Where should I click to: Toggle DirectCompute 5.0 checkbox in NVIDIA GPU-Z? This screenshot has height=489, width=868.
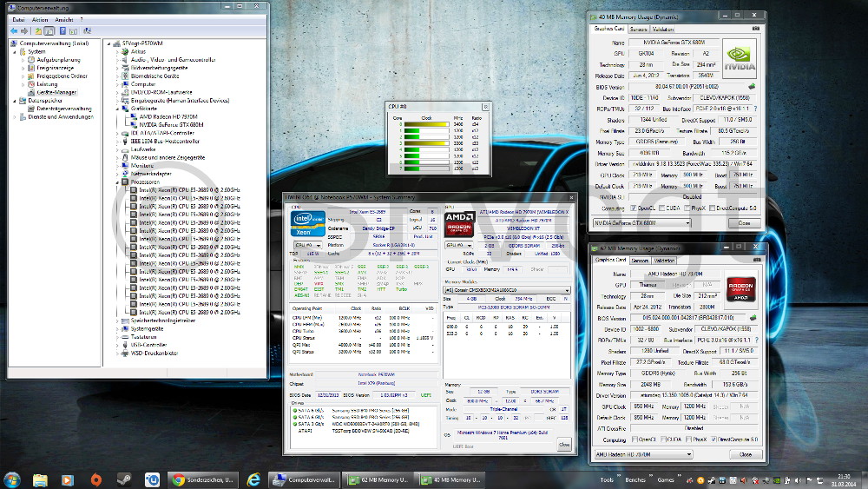click(712, 208)
